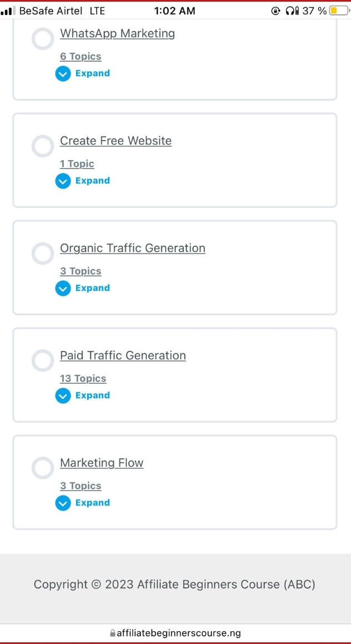Click the 13 Topics link
351x644 pixels.
click(x=83, y=379)
